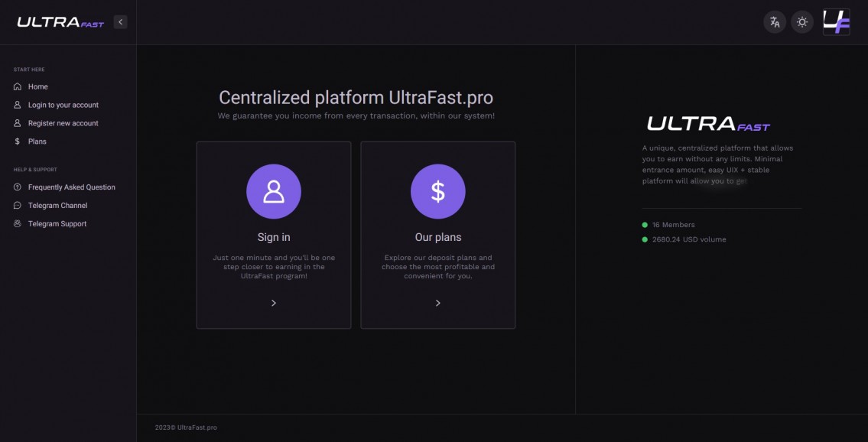
Task: Open the Telegram Channel link
Action: tap(57, 206)
